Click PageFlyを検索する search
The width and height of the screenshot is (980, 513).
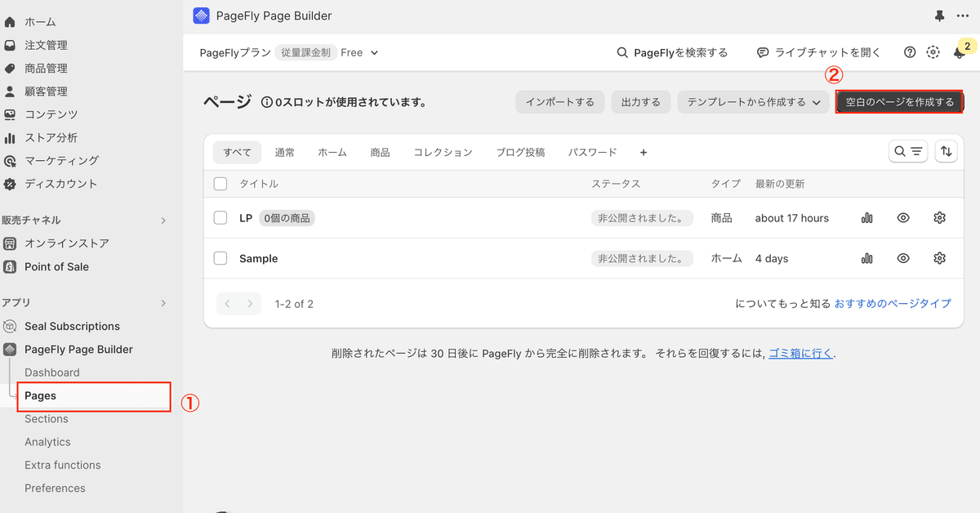click(672, 52)
